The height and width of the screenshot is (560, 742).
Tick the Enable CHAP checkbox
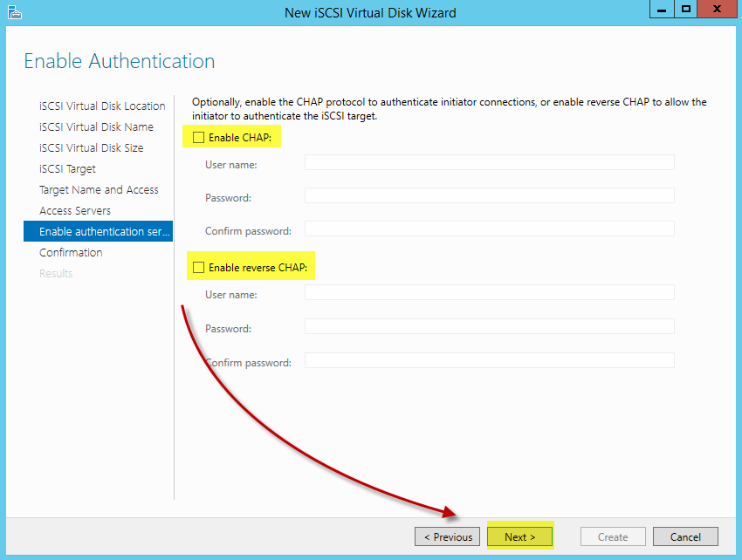[x=198, y=137]
